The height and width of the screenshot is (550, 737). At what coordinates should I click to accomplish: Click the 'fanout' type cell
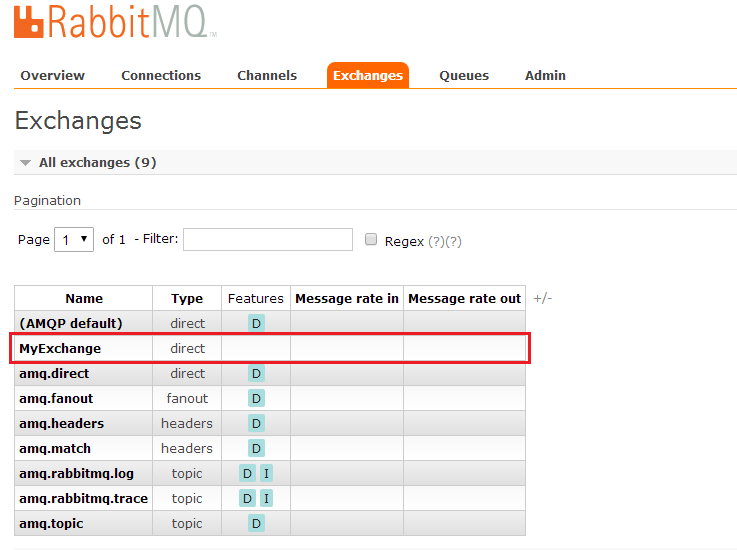187,398
